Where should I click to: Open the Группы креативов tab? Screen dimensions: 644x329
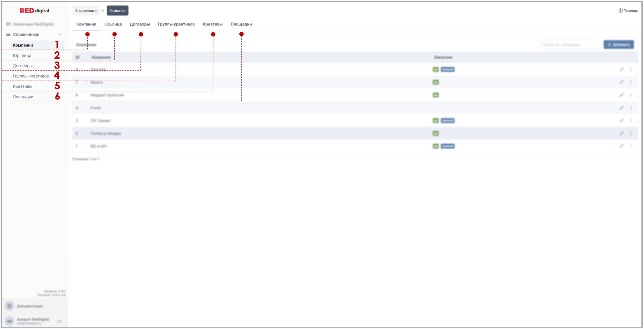[x=176, y=24]
